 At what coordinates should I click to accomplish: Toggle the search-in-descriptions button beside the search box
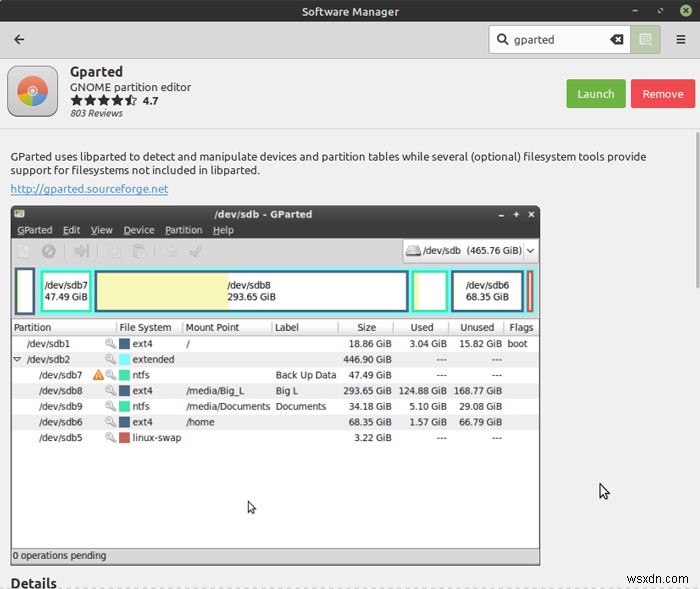[x=645, y=39]
